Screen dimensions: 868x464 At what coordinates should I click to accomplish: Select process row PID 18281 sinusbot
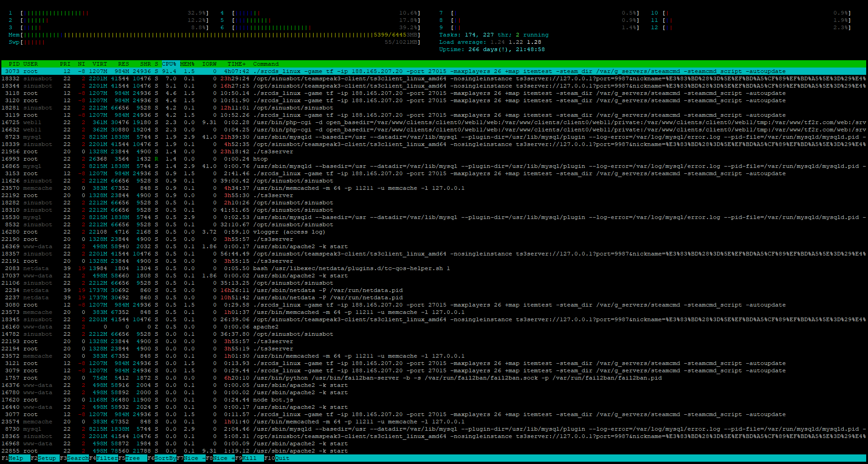(x=434, y=108)
